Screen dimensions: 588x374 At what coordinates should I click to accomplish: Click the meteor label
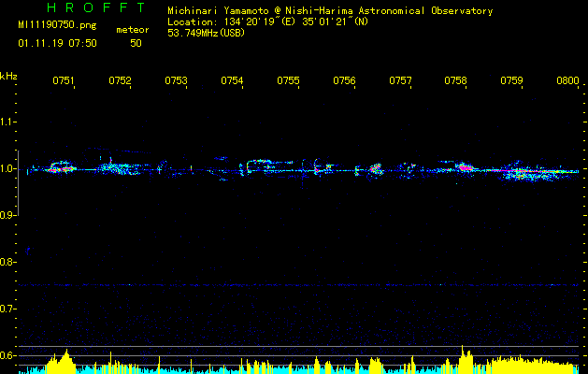pos(133,30)
